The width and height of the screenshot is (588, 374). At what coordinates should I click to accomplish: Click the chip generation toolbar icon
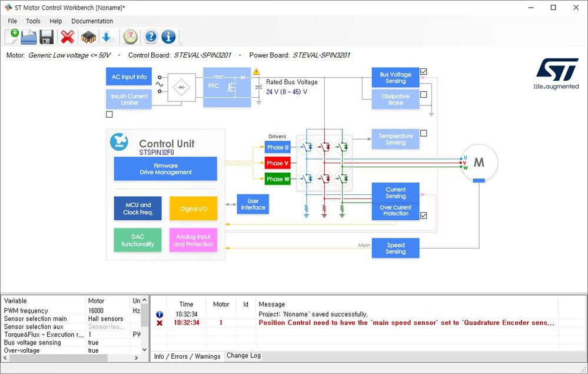[88, 37]
